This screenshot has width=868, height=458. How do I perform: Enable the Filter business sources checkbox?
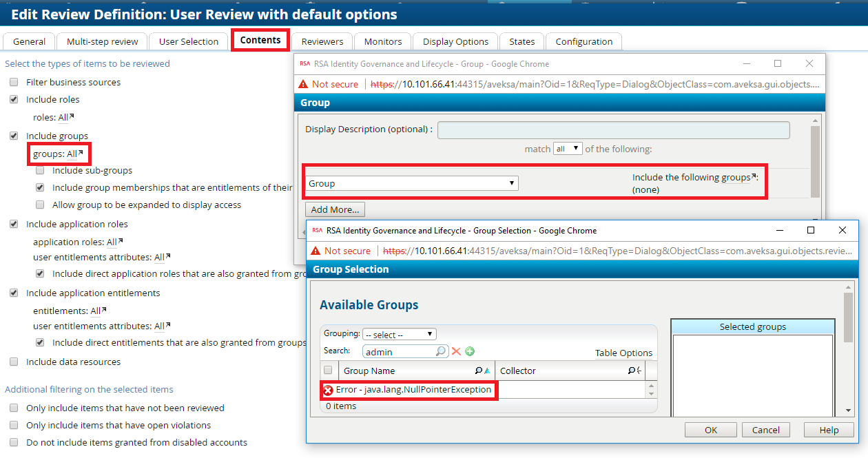14,82
